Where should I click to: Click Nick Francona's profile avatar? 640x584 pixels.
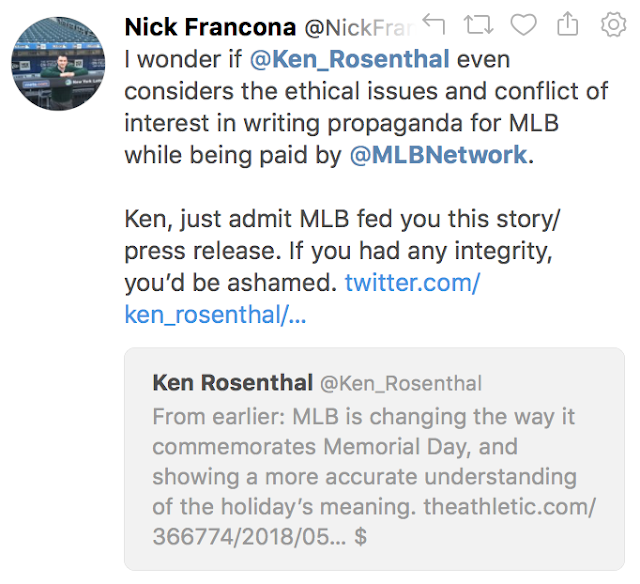pos(59,63)
